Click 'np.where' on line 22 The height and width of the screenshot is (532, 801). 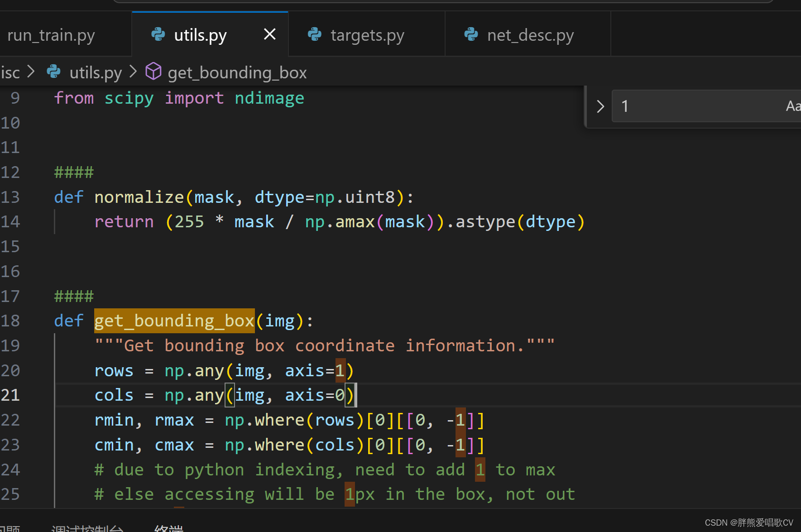(x=264, y=420)
